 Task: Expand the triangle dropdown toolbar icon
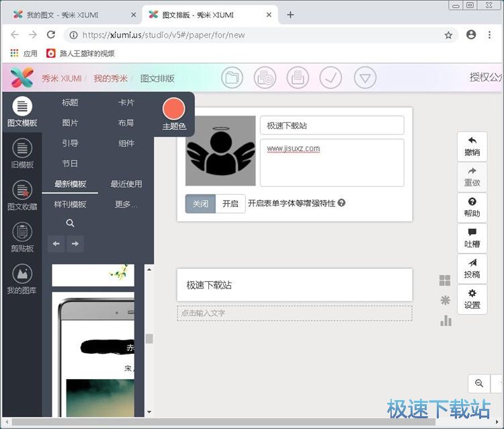tap(365, 77)
